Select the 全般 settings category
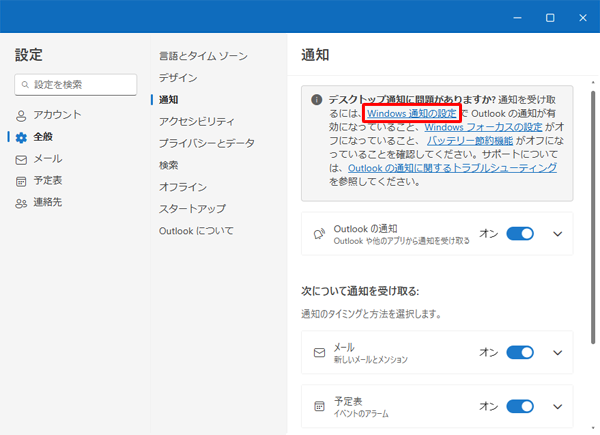 tap(43, 137)
